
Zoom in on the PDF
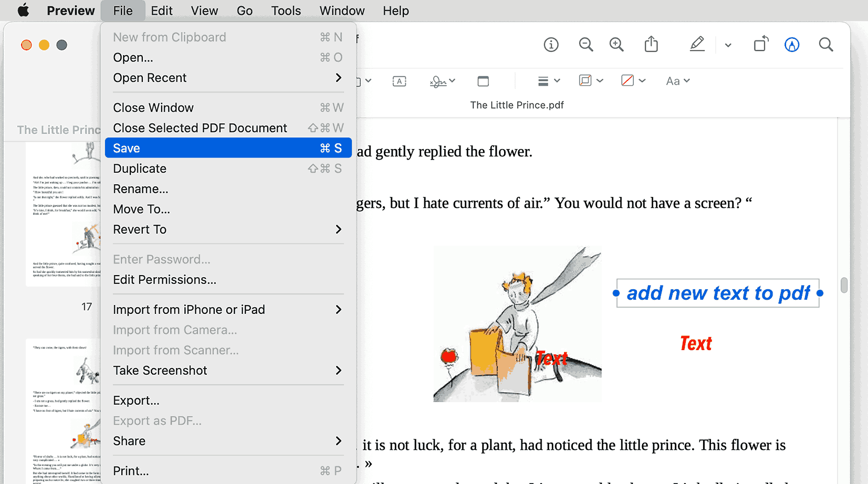pos(616,45)
